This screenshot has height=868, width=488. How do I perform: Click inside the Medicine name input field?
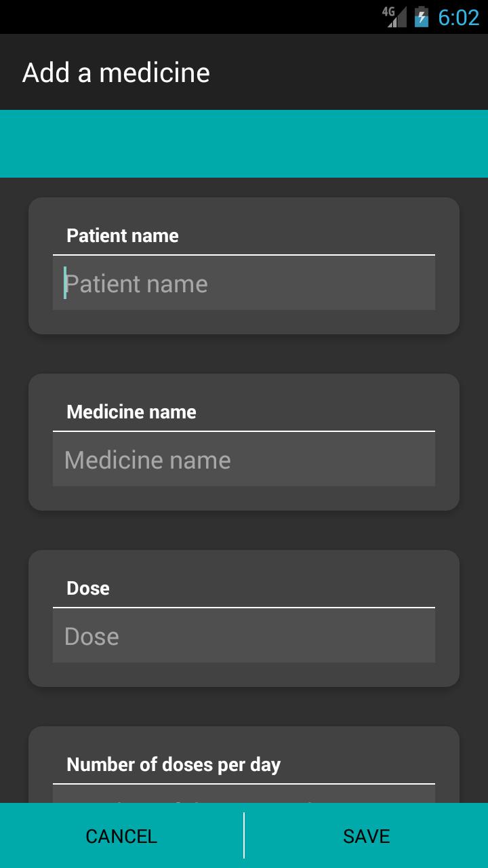tap(244, 459)
